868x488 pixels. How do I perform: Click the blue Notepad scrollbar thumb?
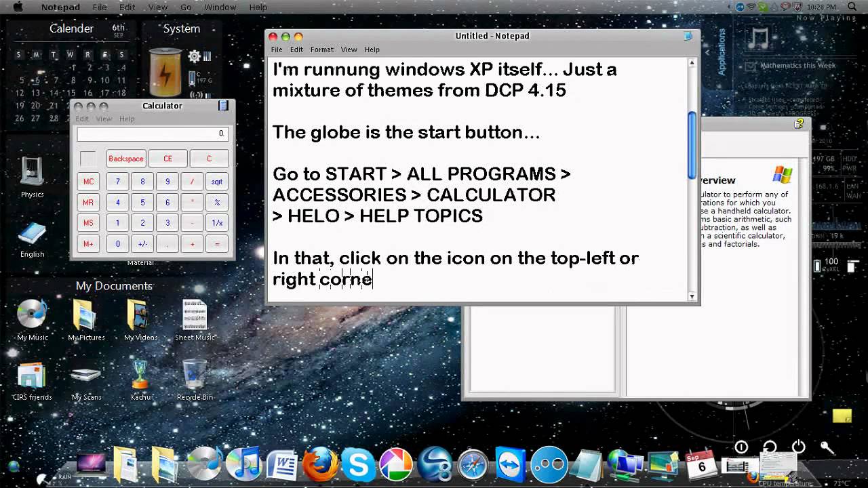tap(692, 145)
